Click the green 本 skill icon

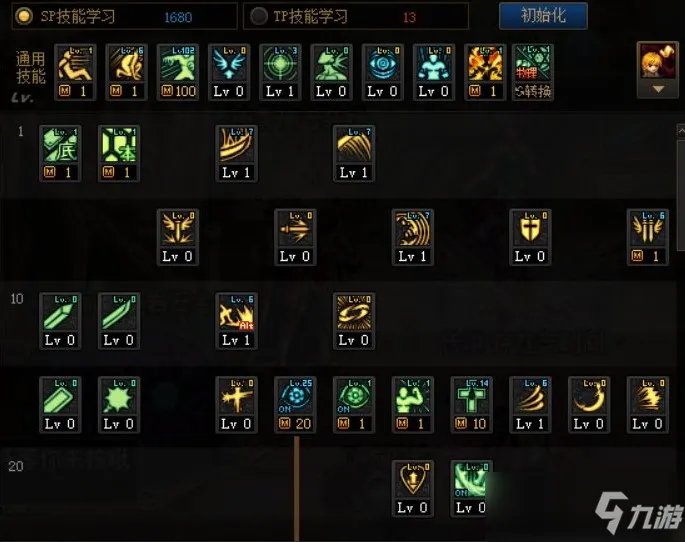click(x=119, y=153)
